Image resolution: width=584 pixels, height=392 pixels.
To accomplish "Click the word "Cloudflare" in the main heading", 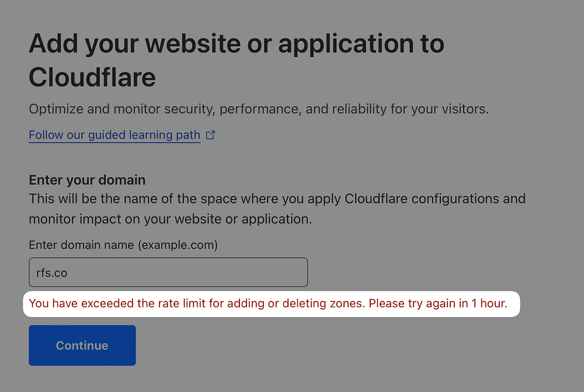I will [x=92, y=77].
